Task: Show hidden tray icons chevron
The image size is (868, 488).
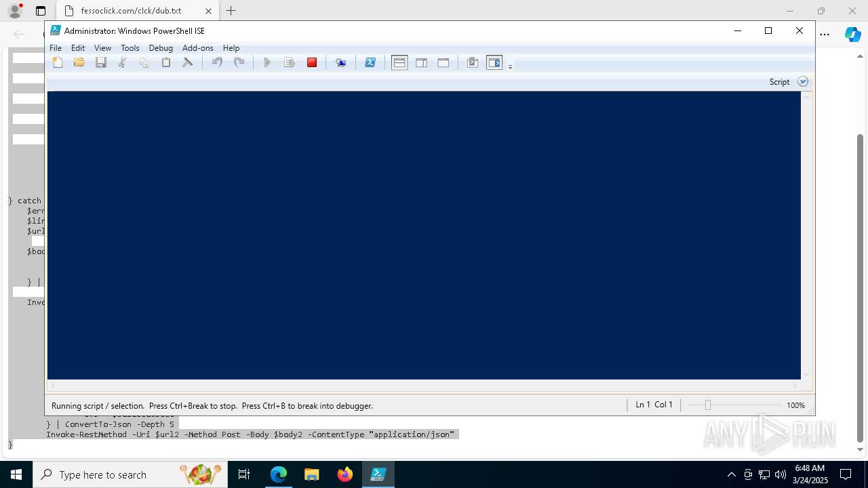Action: coord(731,474)
